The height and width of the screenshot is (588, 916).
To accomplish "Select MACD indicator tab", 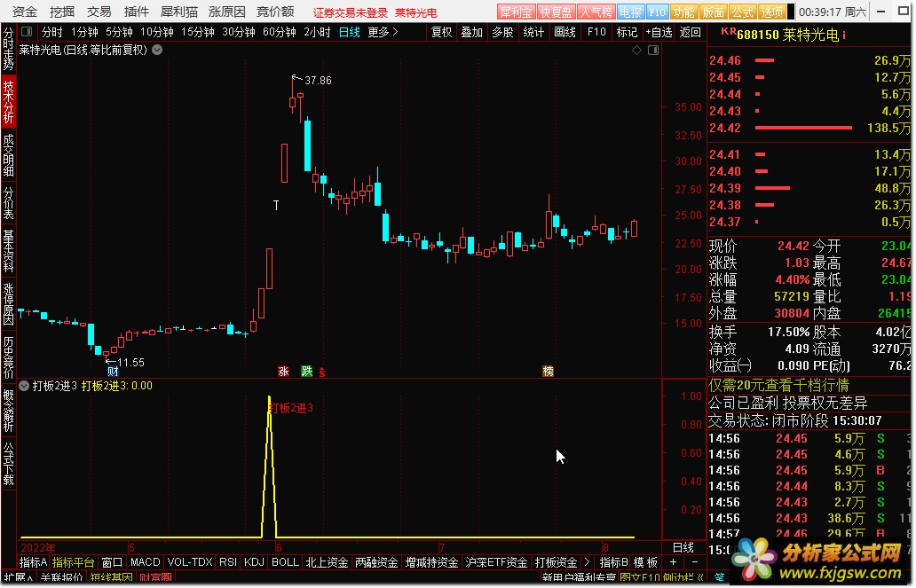I will point(145,561).
